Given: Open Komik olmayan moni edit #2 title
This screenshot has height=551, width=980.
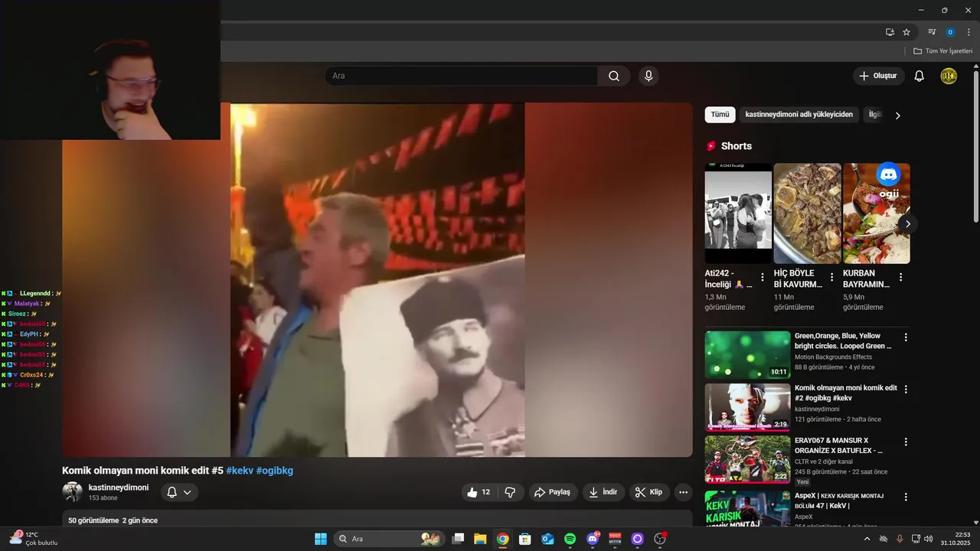Looking at the screenshot, I should point(845,393).
